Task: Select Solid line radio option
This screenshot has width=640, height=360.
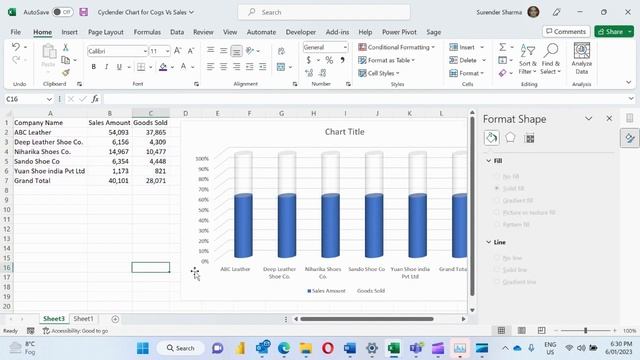Action: click(497, 270)
